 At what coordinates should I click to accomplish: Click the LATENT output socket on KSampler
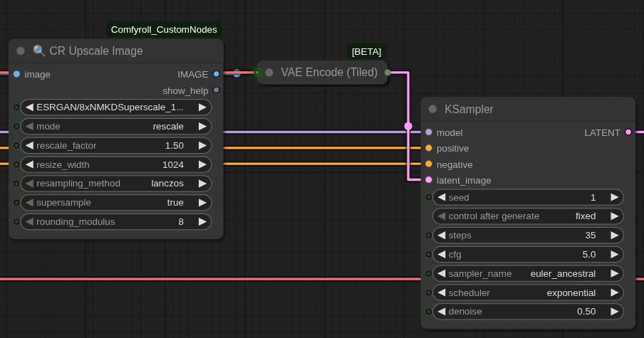628,132
